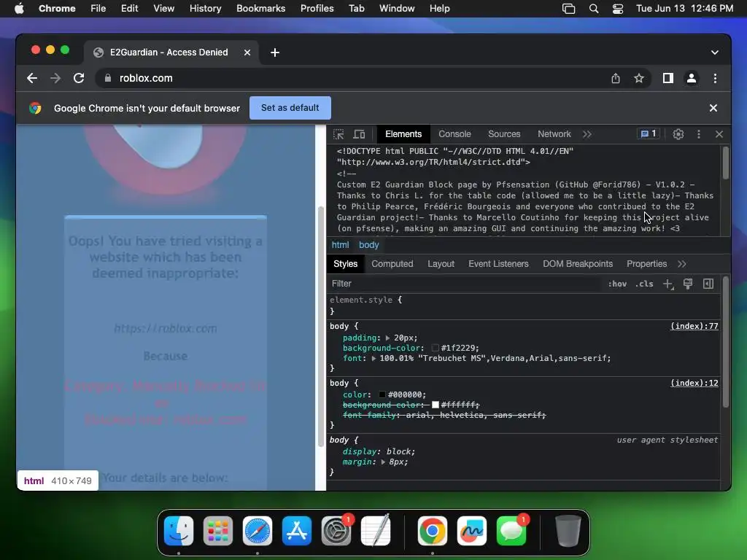Toggle the :hov element state panel

pos(617,284)
